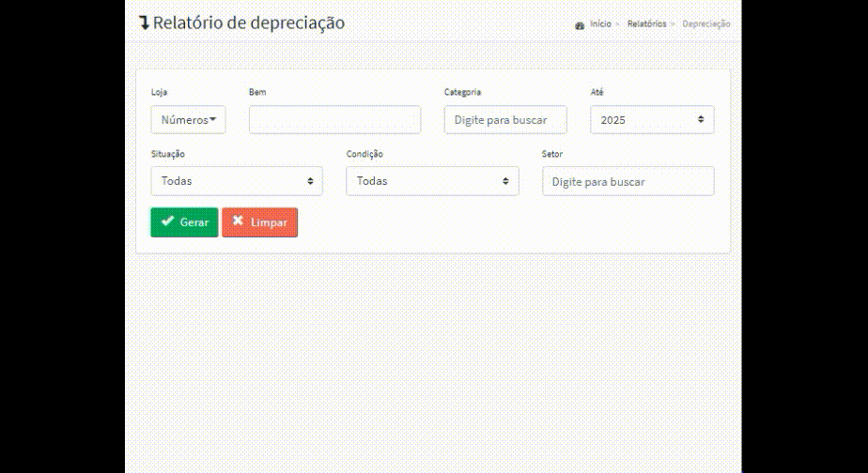The width and height of the screenshot is (868, 473).
Task: Click the Setor search field
Action: coord(628,181)
